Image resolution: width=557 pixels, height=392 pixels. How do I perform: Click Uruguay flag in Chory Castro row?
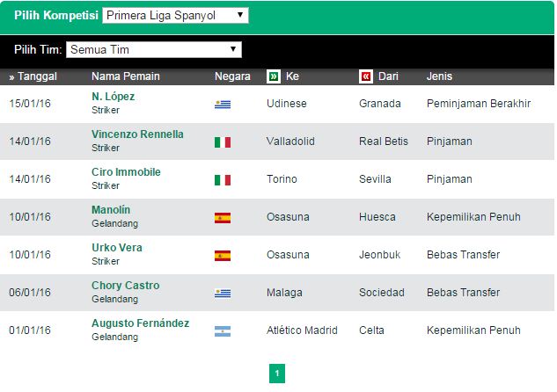click(223, 294)
